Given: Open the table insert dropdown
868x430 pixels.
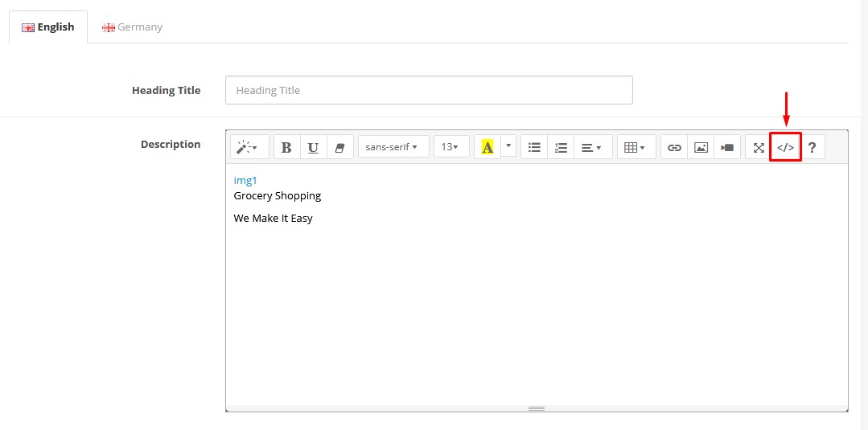Looking at the screenshot, I should point(636,147).
